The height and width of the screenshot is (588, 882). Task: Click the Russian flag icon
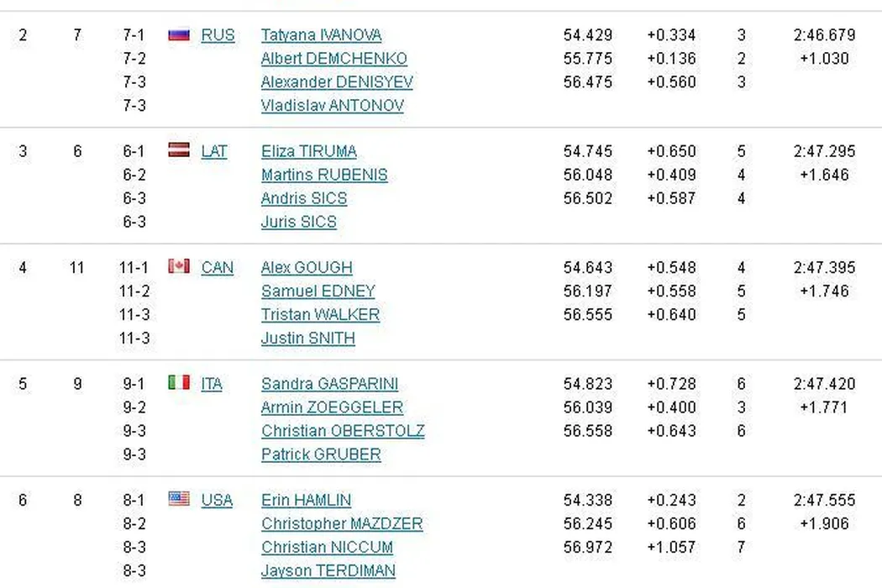[179, 34]
